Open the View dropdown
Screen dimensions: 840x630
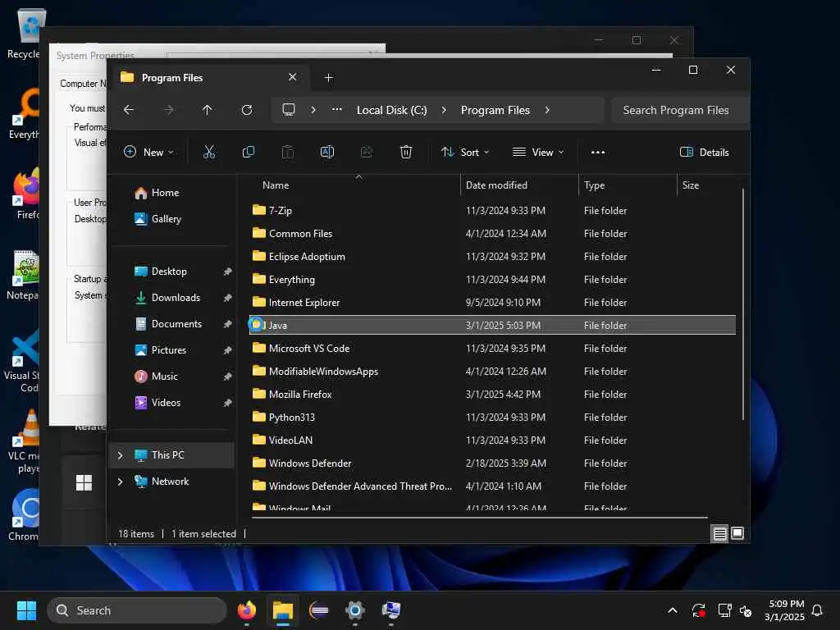[538, 152]
